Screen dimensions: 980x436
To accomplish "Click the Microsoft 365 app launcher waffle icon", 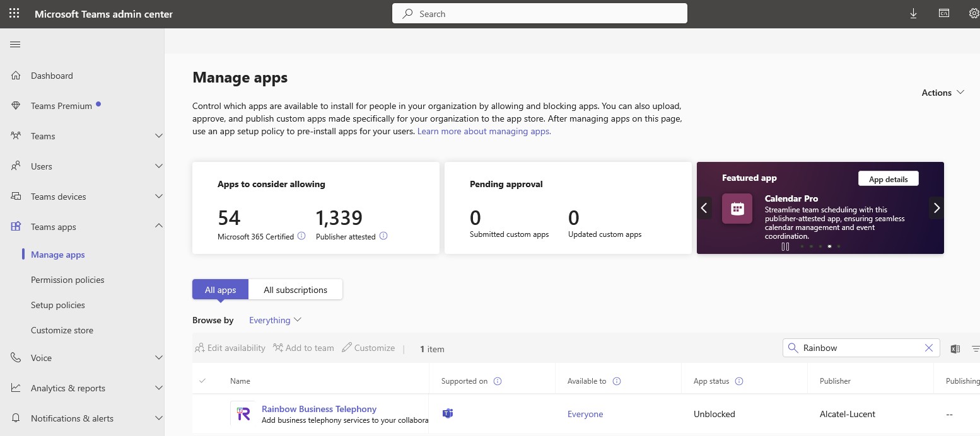I will (x=14, y=13).
